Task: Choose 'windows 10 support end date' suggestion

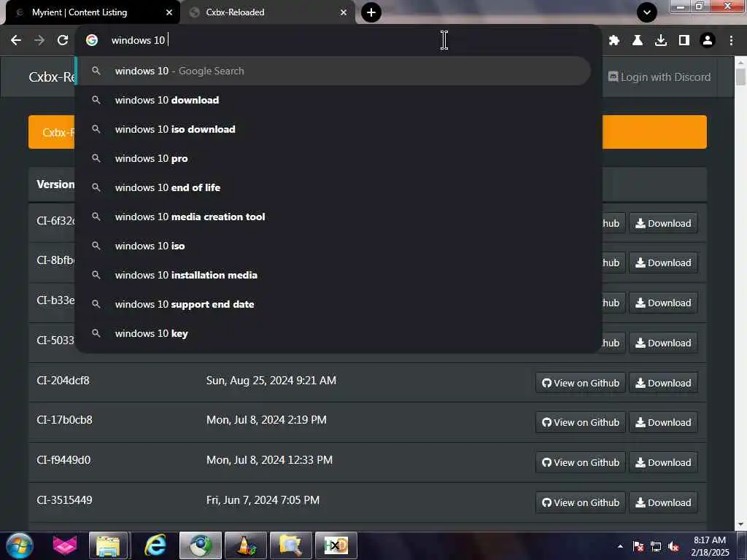Action: click(x=333, y=304)
